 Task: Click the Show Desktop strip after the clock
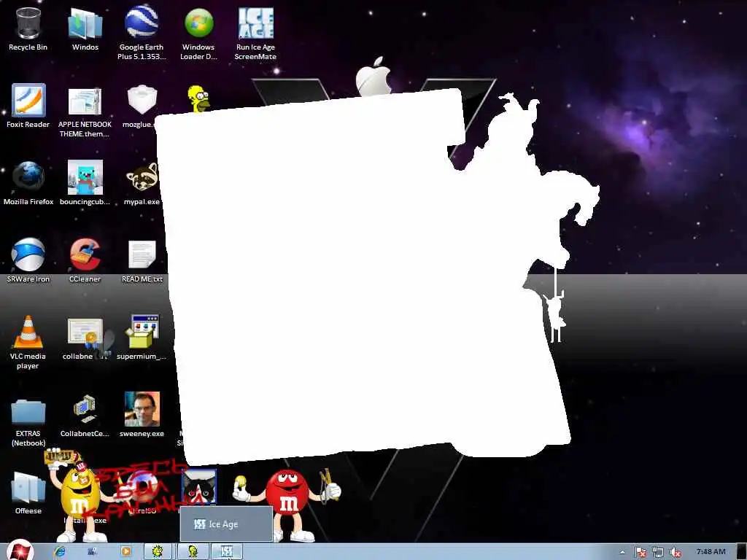coord(742,551)
